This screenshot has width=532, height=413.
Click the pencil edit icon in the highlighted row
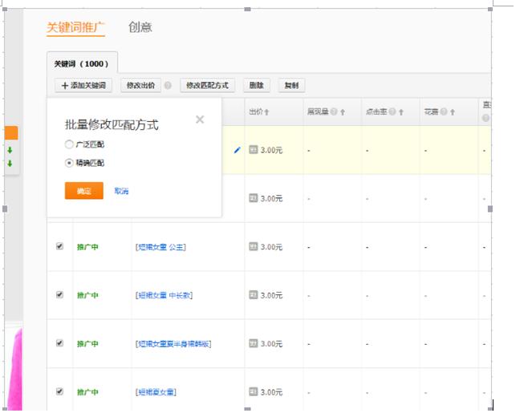click(x=238, y=150)
